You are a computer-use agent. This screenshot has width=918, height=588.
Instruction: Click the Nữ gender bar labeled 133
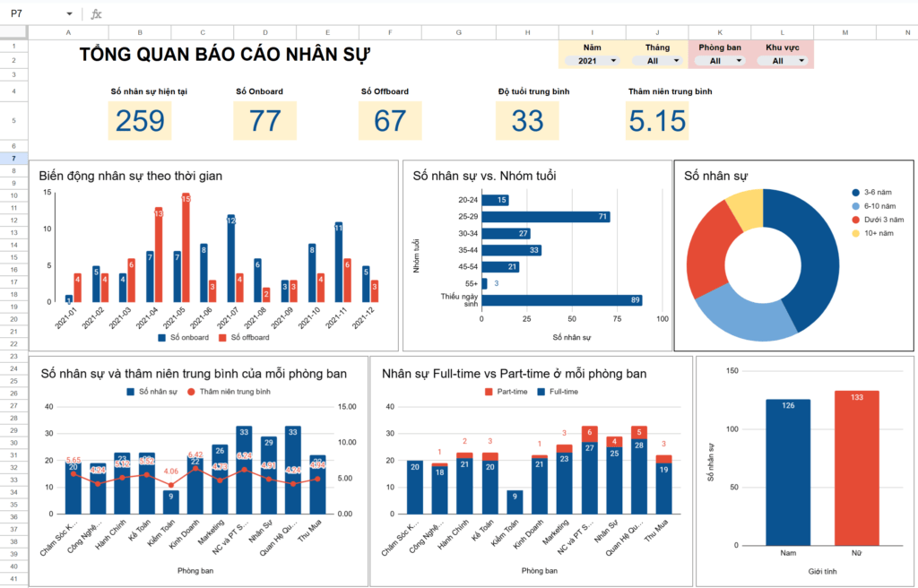(856, 468)
